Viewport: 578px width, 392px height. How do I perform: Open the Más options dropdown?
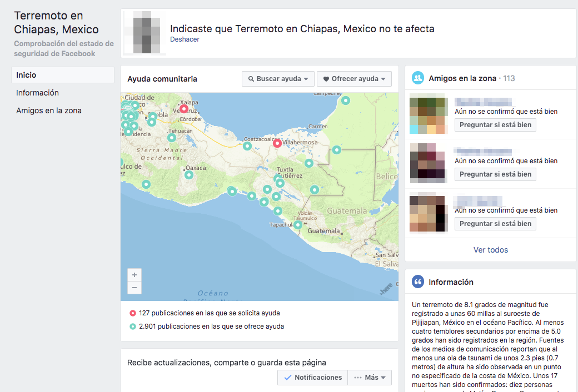coord(370,378)
